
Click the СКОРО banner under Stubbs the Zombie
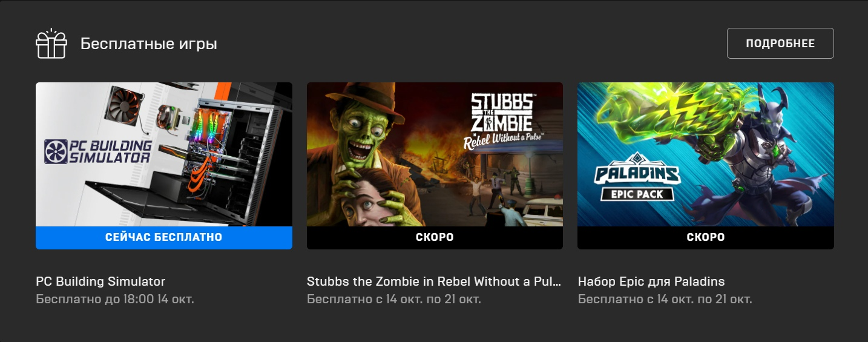click(x=435, y=237)
